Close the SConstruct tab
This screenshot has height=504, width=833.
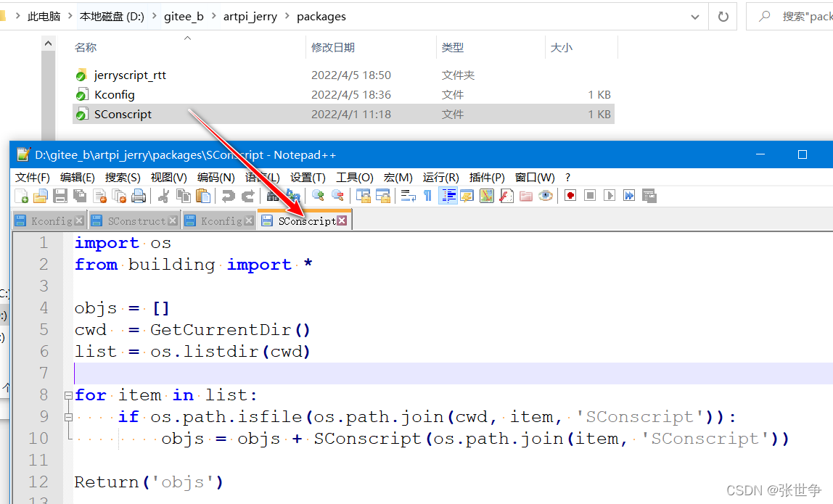pos(173,220)
